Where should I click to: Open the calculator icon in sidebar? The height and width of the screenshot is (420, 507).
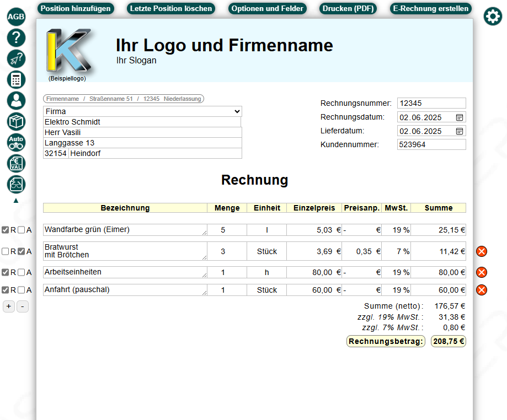point(16,79)
